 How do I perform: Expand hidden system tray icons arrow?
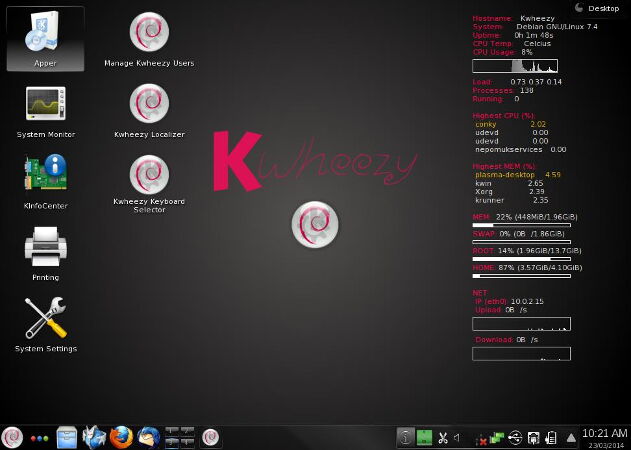(x=571, y=437)
